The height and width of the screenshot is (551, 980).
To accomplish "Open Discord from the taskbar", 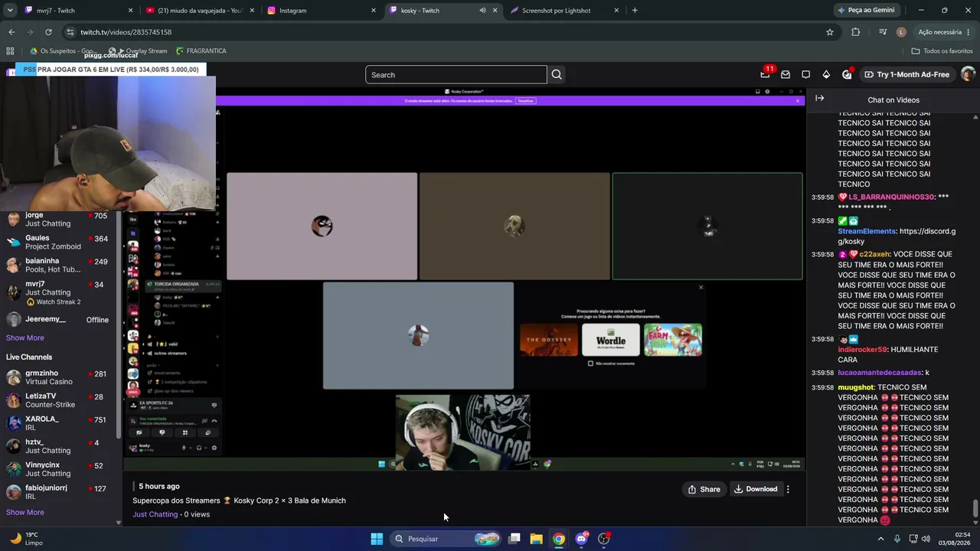I will 581,539.
